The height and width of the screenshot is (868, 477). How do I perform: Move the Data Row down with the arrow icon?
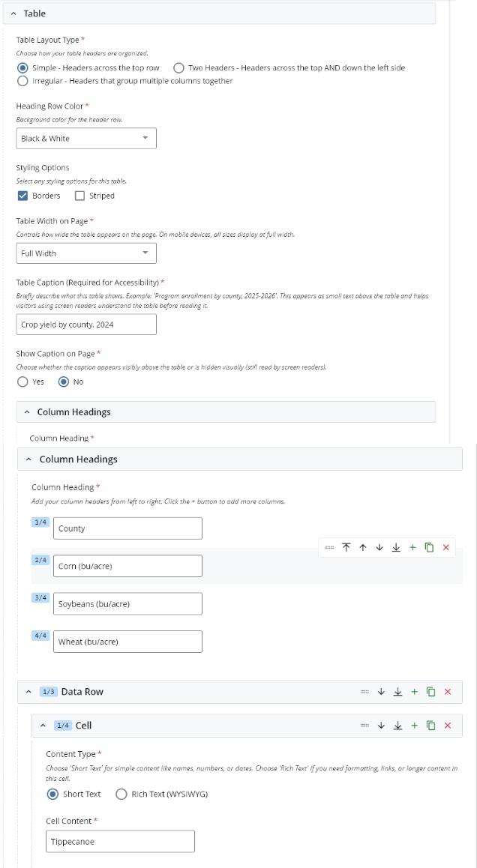[x=381, y=691]
